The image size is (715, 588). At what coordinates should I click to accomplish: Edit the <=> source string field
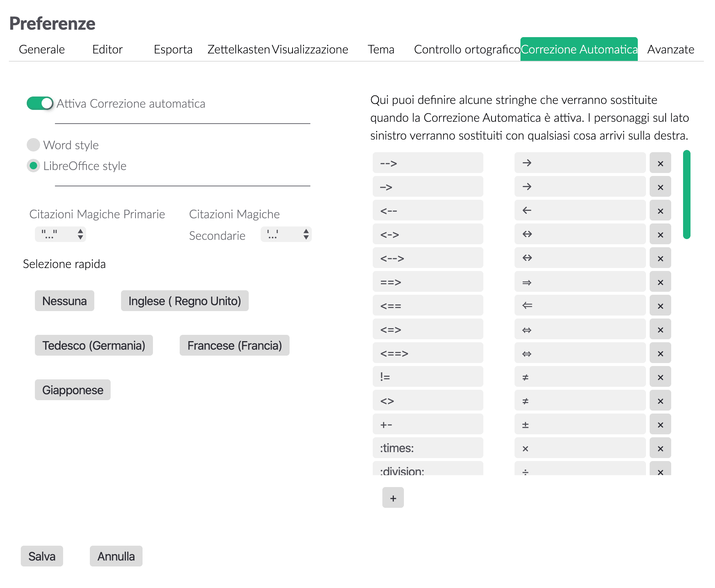pyautogui.click(x=428, y=329)
